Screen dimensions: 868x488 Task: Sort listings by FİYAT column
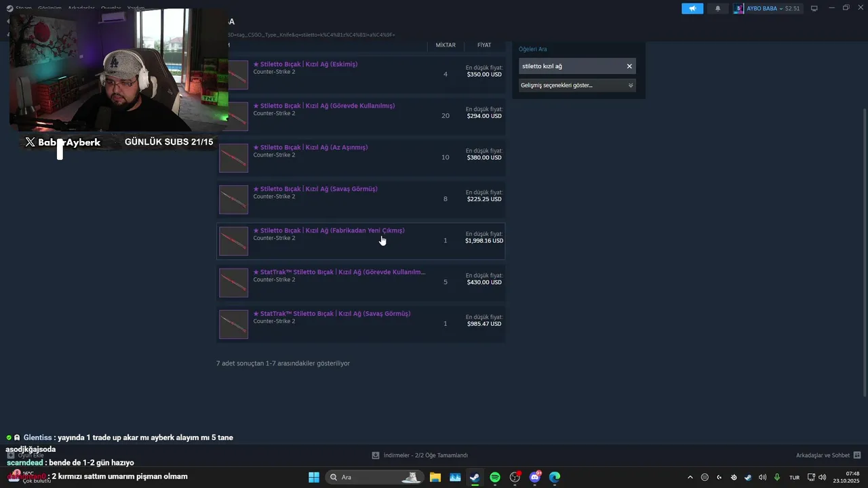pos(484,45)
